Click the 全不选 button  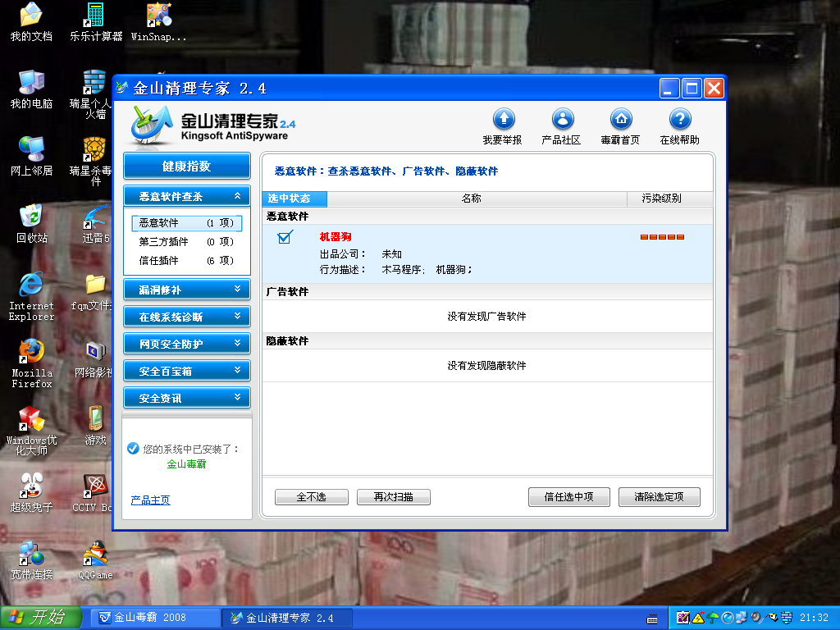[311, 497]
